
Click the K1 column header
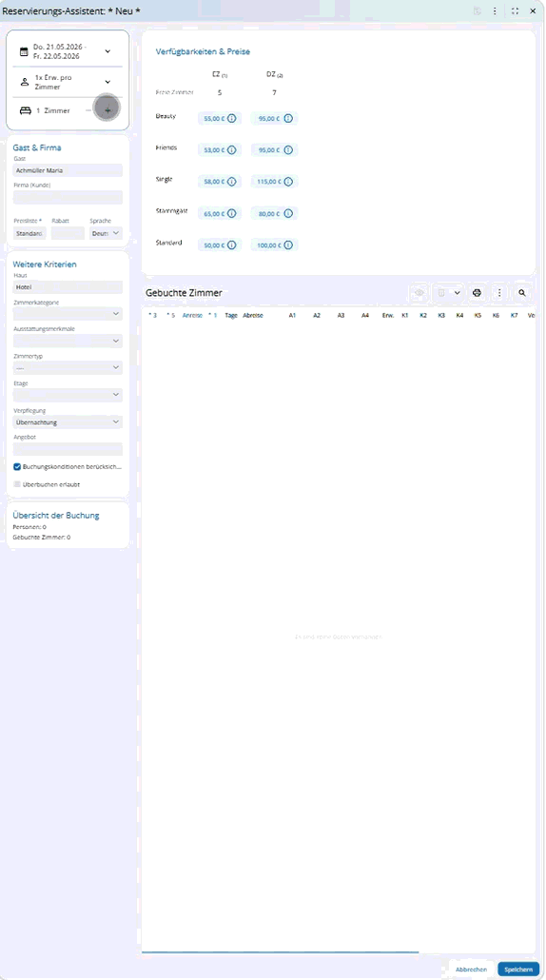(405, 316)
